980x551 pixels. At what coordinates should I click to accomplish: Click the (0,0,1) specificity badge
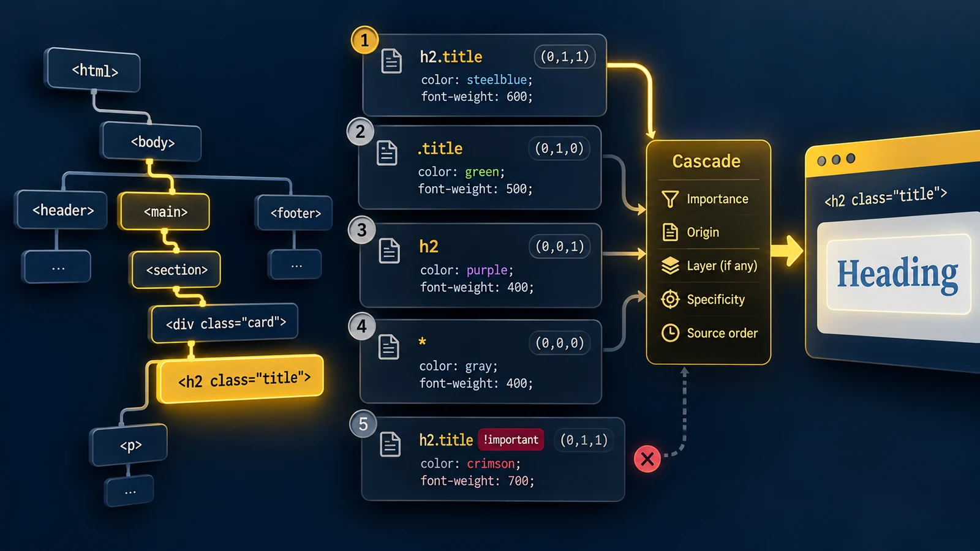(x=559, y=246)
